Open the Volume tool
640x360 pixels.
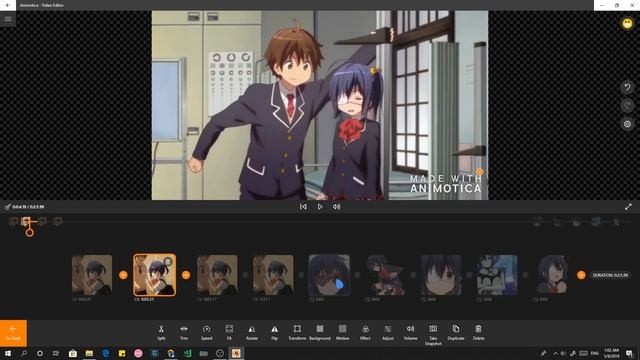(411, 332)
